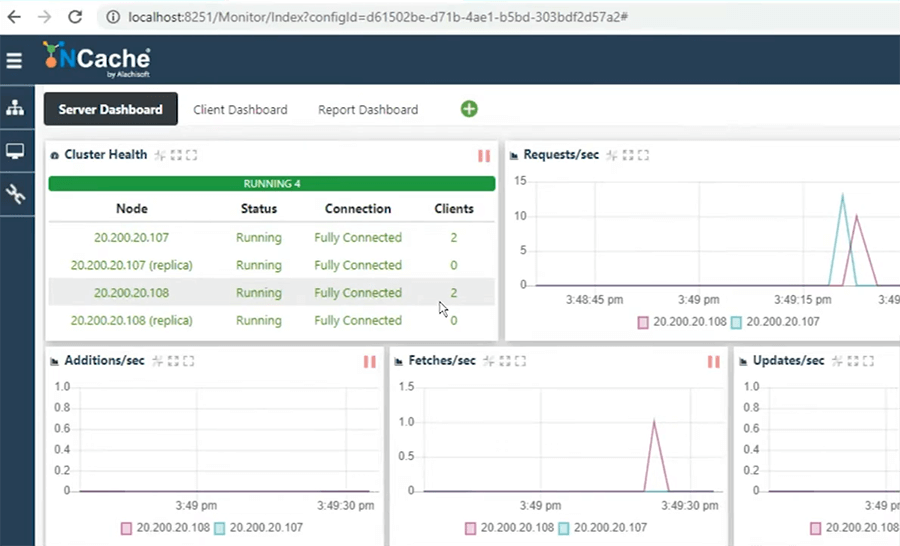
Task: Click the Connection column header
Action: click(358, 209)
